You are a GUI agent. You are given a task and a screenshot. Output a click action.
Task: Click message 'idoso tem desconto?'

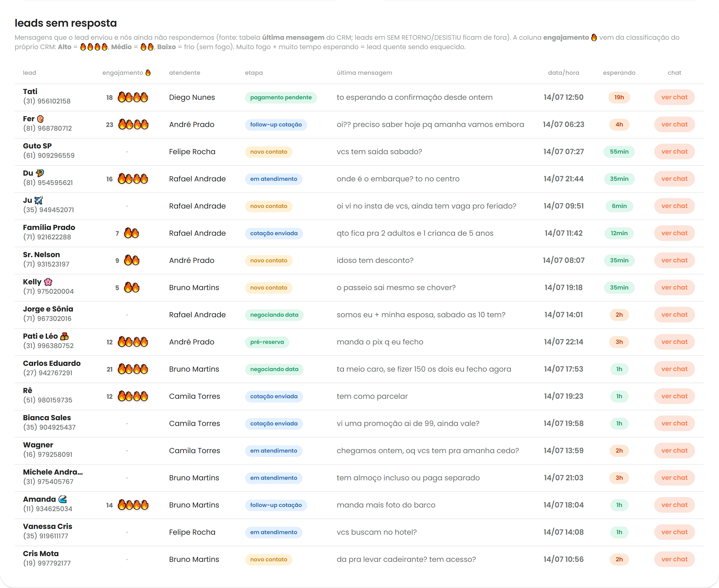tap(375, 261)
